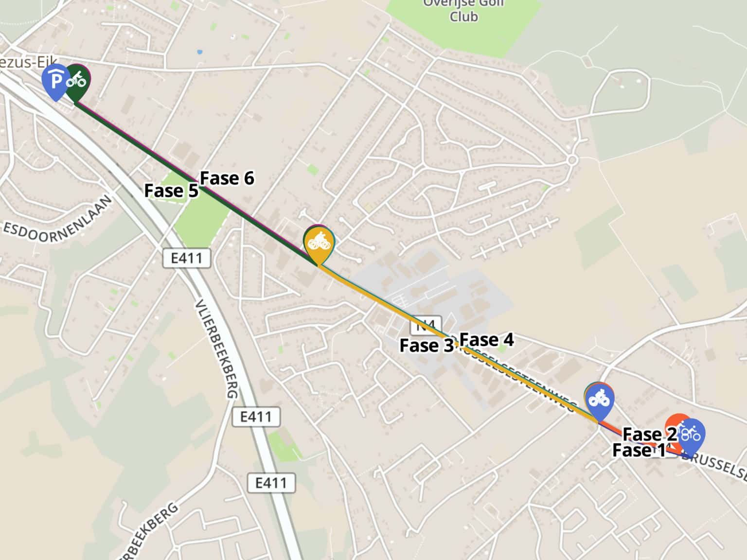Click the dark green route line segment
The width and height of the screenshot is (747, 560).
click(195, 183)
